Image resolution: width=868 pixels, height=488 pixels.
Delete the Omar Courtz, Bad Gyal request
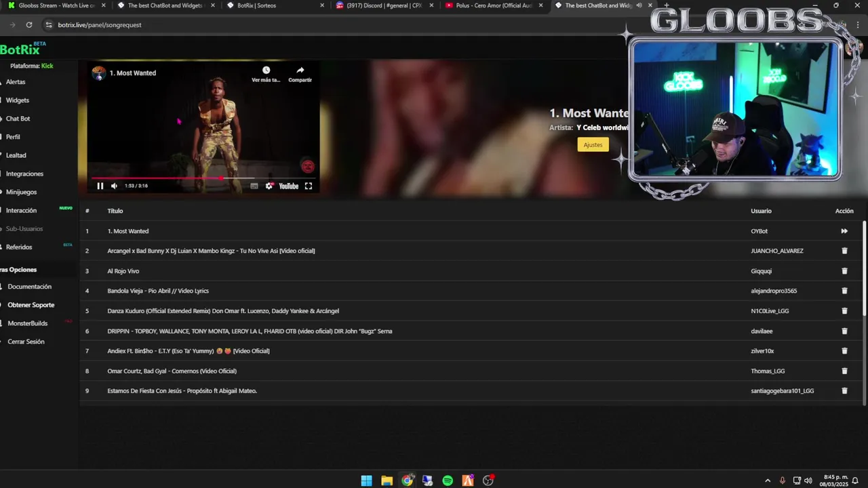(x=844, y=371)
